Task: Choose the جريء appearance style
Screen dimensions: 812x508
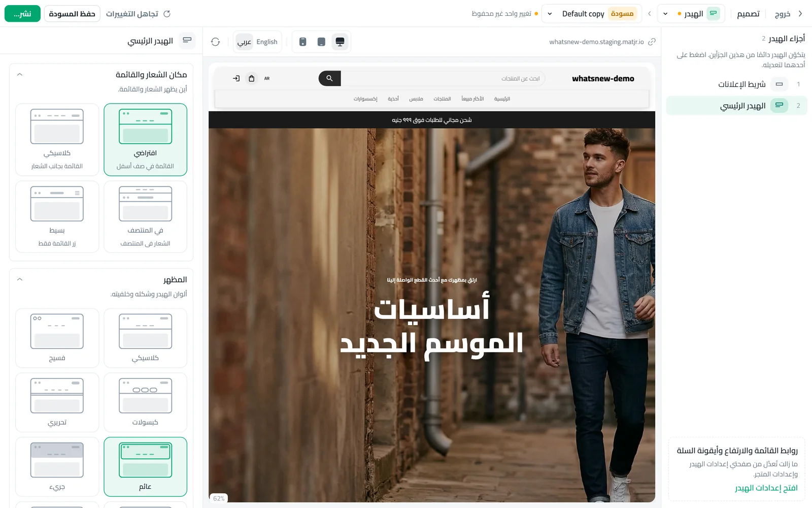Action: [57, 467]
